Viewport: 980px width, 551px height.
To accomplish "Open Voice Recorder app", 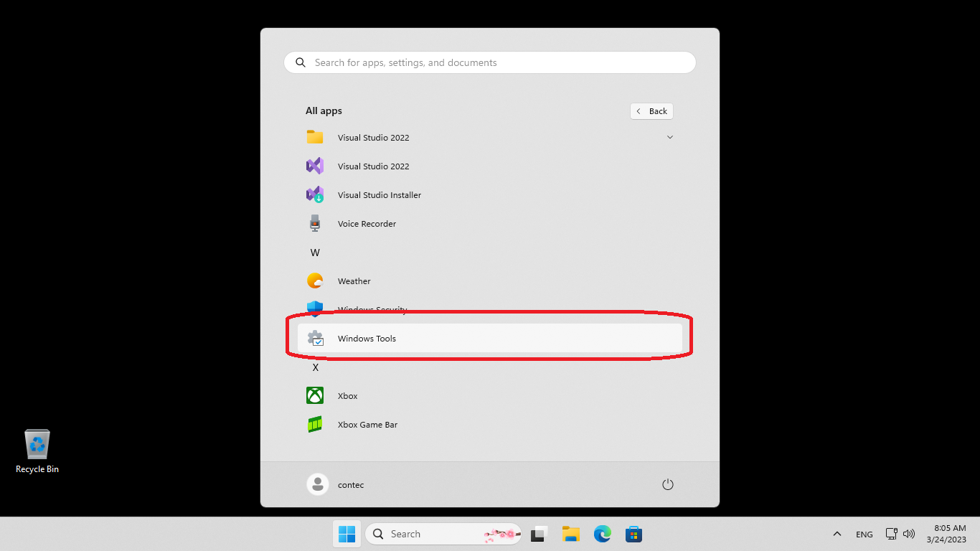I will (x=367, y=224).
